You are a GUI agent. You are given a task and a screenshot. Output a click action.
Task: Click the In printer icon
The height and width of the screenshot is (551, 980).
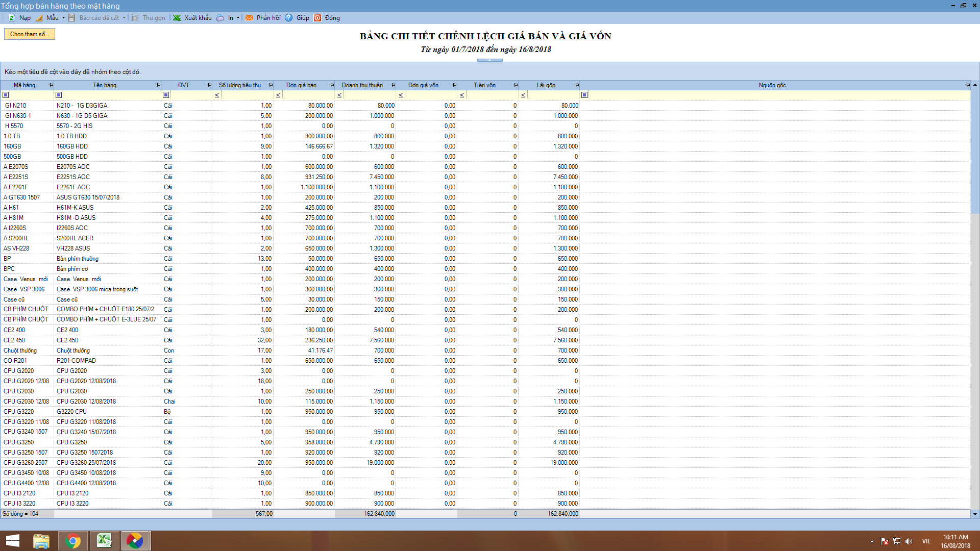(220, 18)
